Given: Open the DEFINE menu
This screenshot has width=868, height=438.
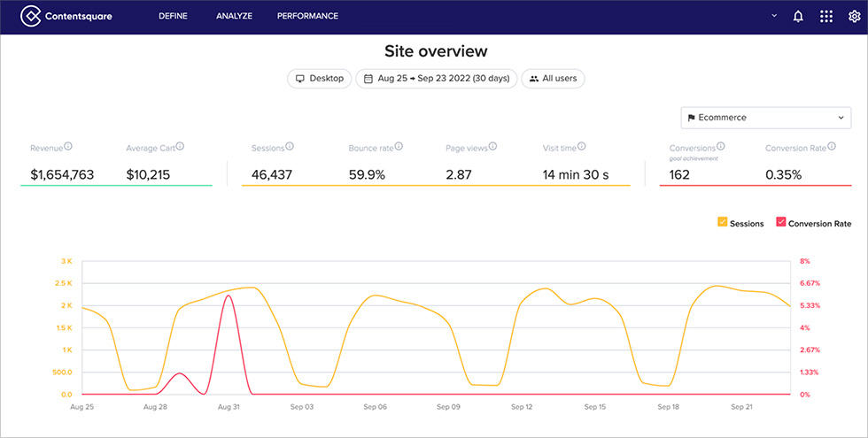Looking at the screenshot, I should coord(173,16).
